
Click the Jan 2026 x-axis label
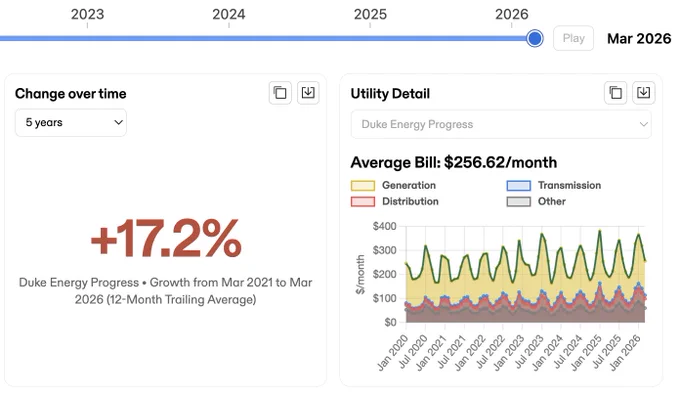pyautogui.click(x=625, y=353)
